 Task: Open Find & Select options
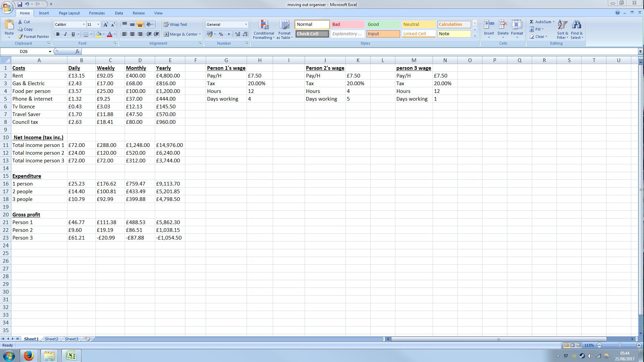click(x=577, y=30)
